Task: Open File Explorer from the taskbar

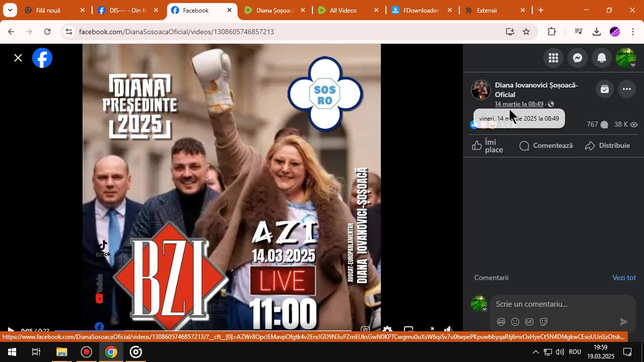Action: [61, 352]
